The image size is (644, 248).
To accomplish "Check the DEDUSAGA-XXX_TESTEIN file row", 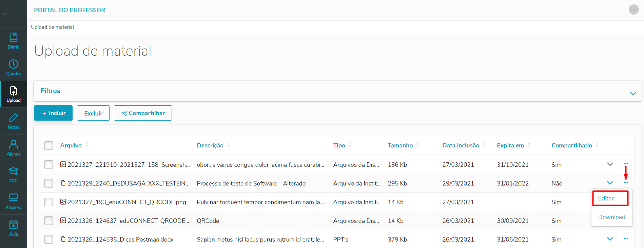I will (49, 183).
